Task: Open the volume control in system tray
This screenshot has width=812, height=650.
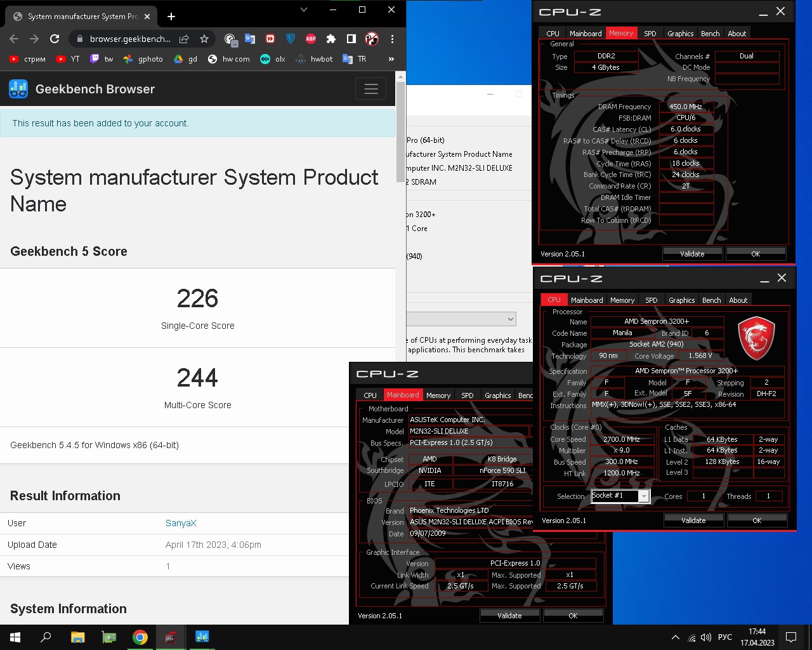Action: tap(706, 637)
